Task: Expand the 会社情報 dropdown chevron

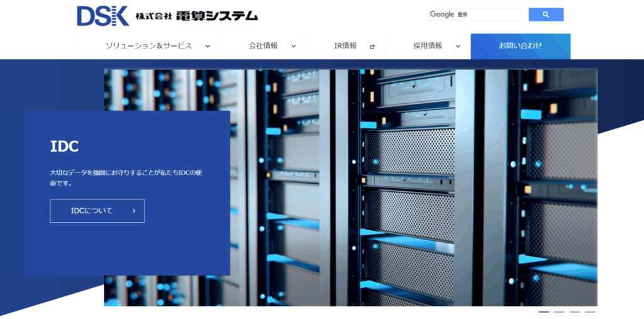Action: tap(293, 46)
